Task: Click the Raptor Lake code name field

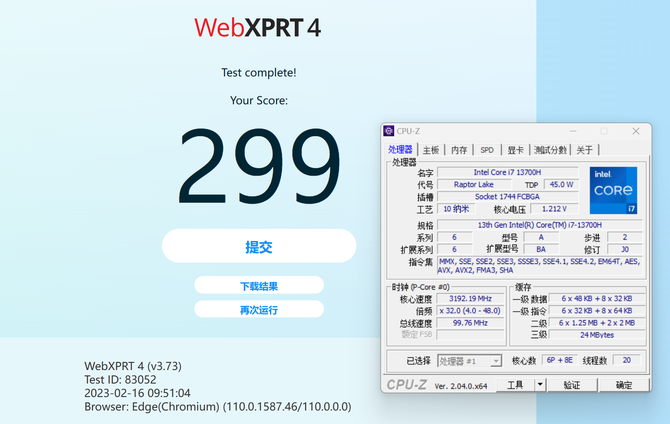Action: click(474, 184)
